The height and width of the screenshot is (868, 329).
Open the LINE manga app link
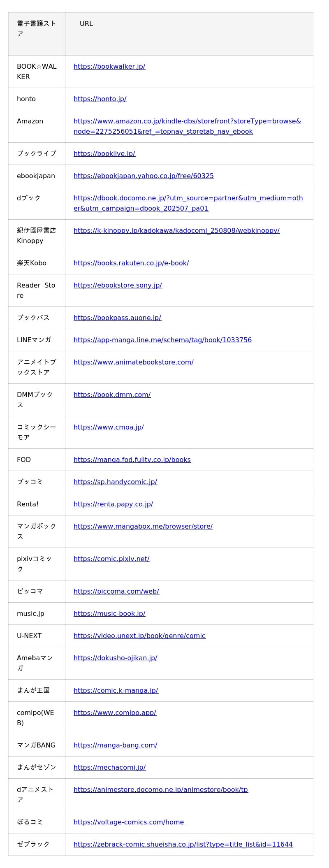[x=162, y=340]
